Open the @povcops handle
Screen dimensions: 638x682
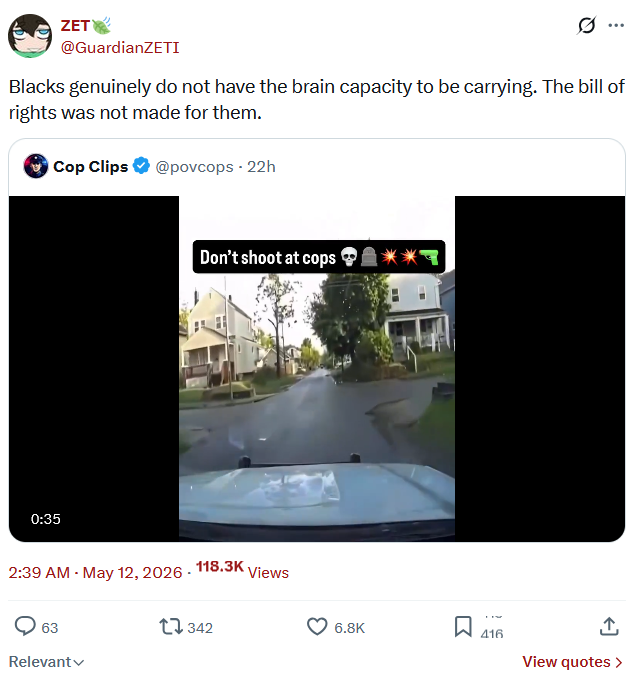[194, 167]
